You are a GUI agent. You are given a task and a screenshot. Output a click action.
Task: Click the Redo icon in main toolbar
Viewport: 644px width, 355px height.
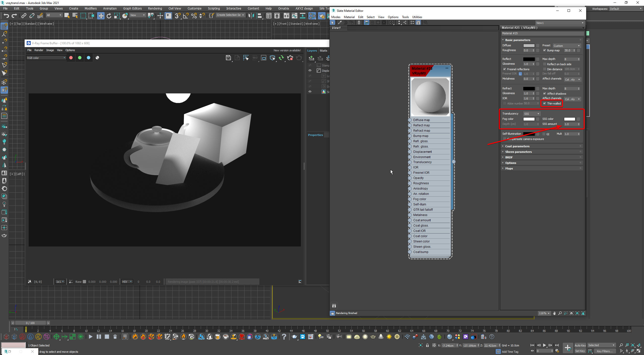click(14, 16)
